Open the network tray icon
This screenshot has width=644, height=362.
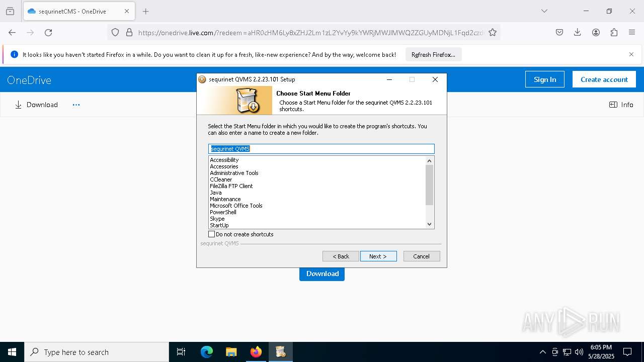point(567,352)
